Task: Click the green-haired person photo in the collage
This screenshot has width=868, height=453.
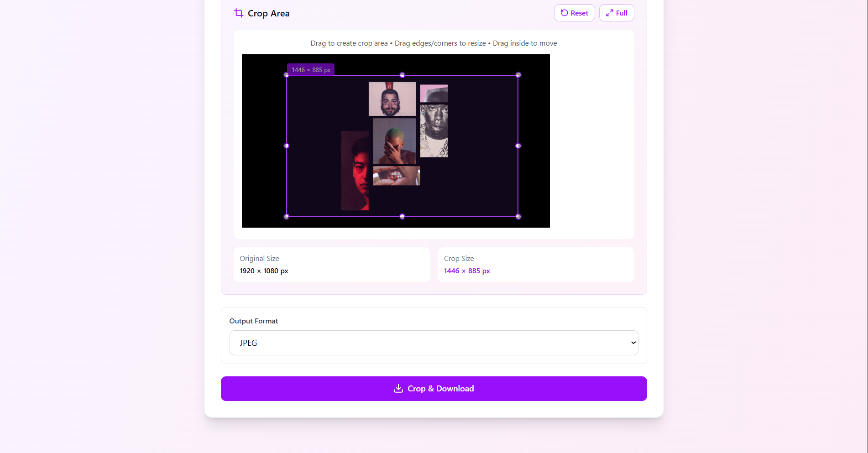Action: coord(395,141)
